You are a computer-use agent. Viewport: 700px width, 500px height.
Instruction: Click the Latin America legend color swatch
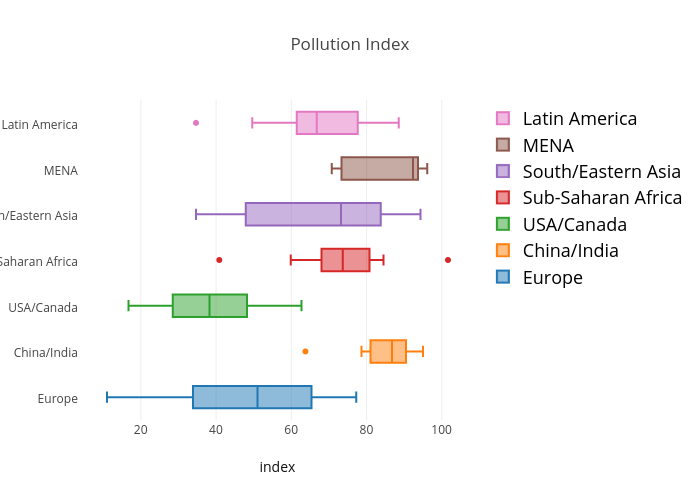click(x=503, y=119)
